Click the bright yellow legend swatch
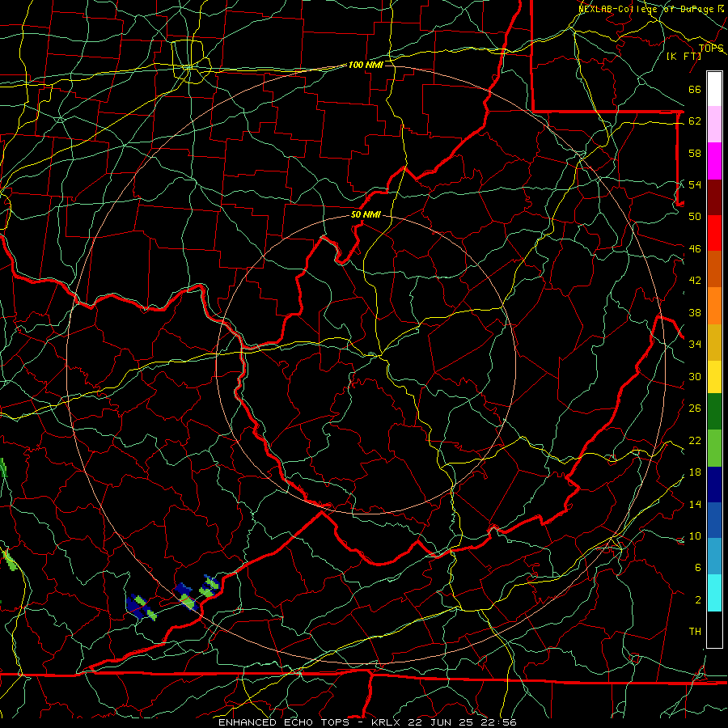Image resolution: width=728 pixels, height=728 pixels. pyautogui.click(x=714, y=376)
